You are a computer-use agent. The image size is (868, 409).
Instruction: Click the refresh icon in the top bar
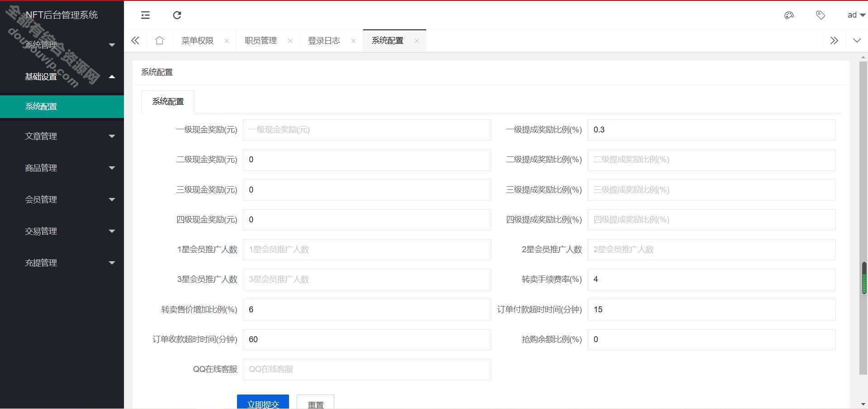(177, 15)
